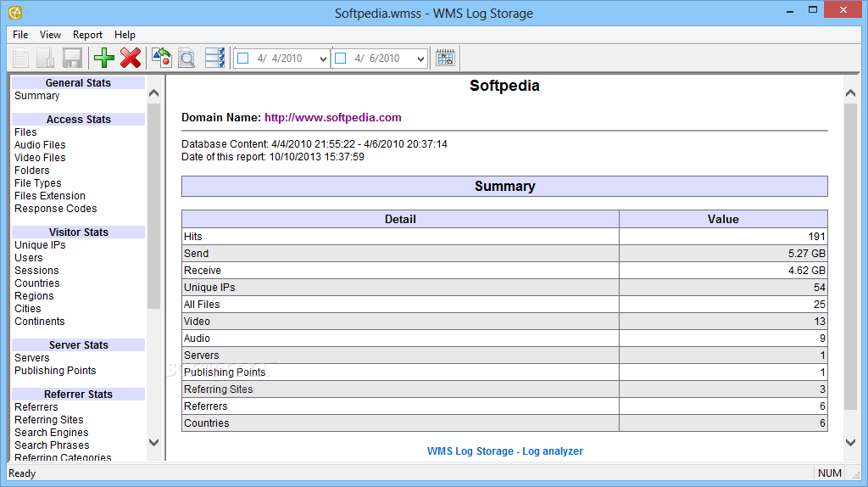Screen dimensions: 868x487
Task: Select Search Engines report
Action: tap(52, 433)
